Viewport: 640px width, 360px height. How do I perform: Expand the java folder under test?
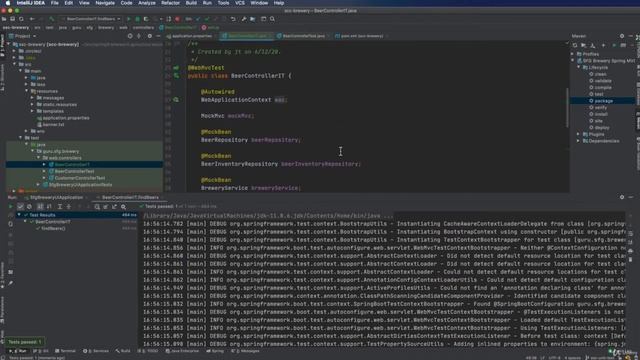[27, 144]
